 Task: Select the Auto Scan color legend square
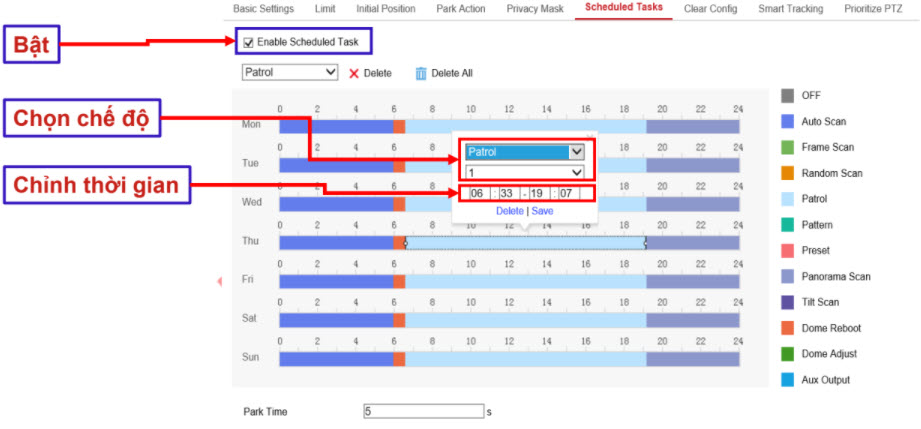[788, 121]
